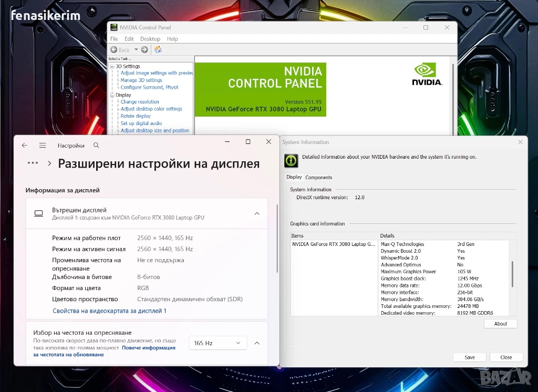538x392 pixels.
Task: Click the breadcrumb ellipsis in Settings
Action: 33,163
